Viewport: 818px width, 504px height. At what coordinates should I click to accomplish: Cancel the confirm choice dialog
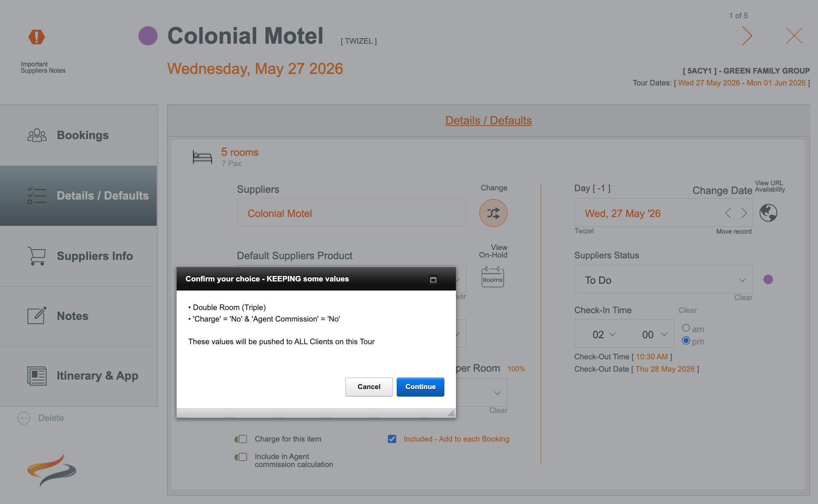(369, 387)
